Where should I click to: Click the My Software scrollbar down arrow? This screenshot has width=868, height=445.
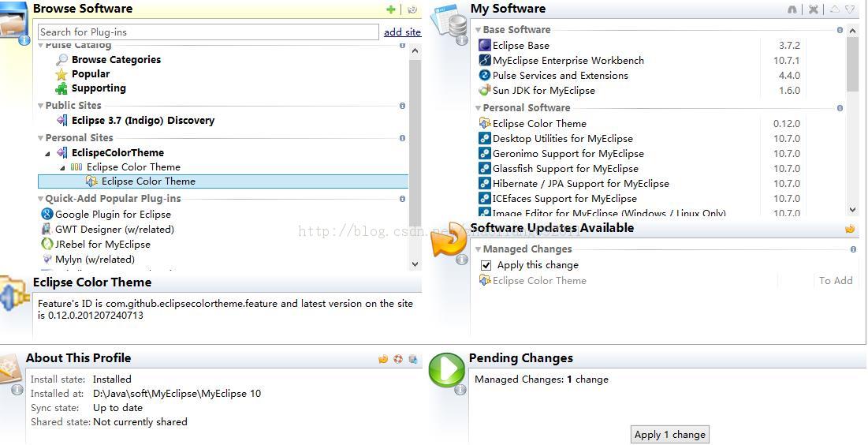852,209
